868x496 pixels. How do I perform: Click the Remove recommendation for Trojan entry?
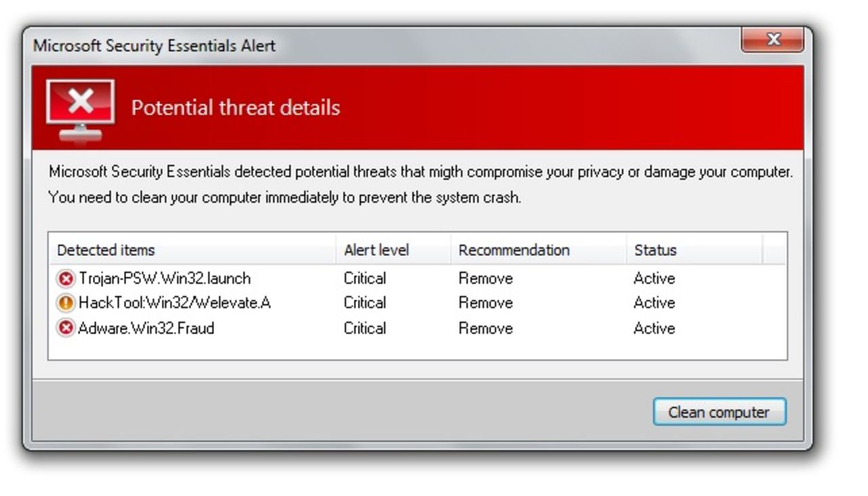(x=486, y=278)
